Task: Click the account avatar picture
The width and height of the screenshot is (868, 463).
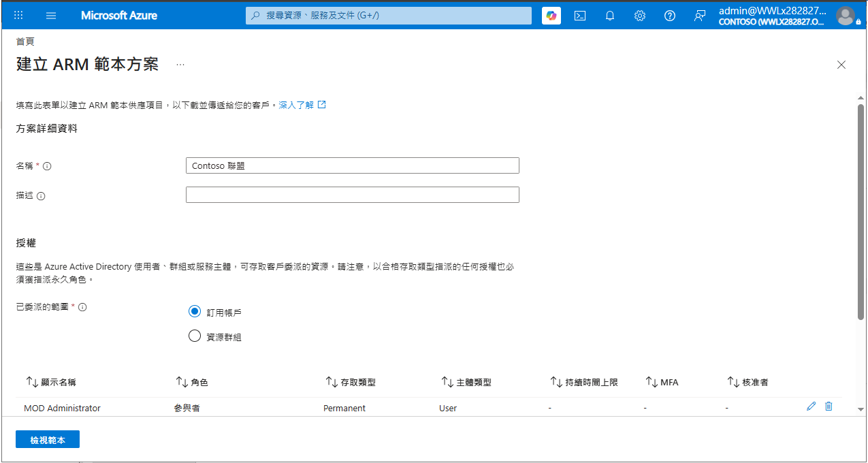Action: [x=845, y=16]
